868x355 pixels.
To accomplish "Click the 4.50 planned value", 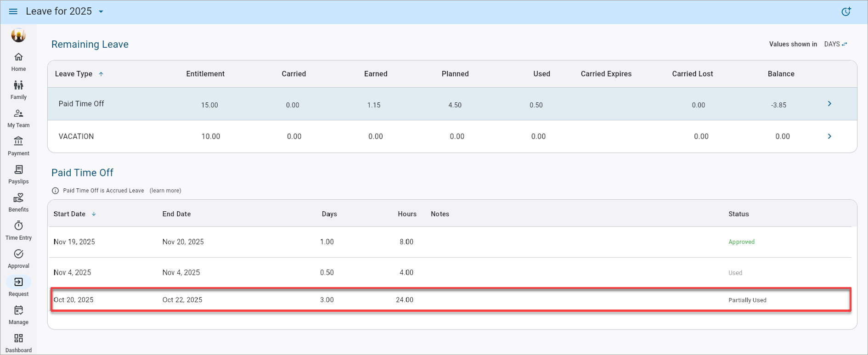I will click(x=455, y=105).
